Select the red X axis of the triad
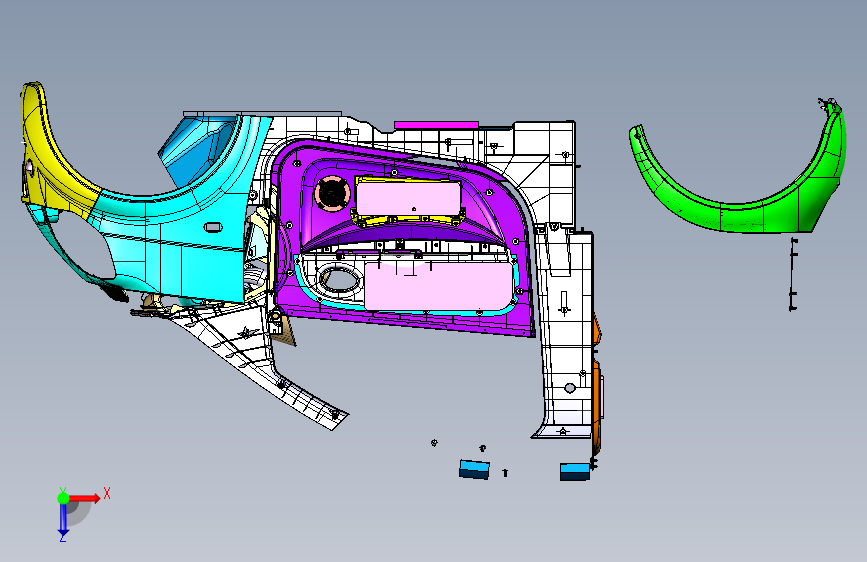Image resolution: width=867 pixels, height=562 pixels. tap(84, 498)
